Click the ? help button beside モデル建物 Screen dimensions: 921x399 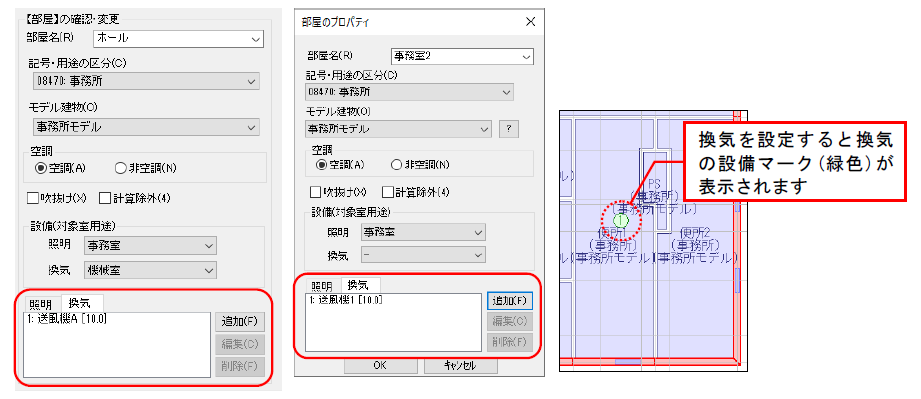[508, 129]
